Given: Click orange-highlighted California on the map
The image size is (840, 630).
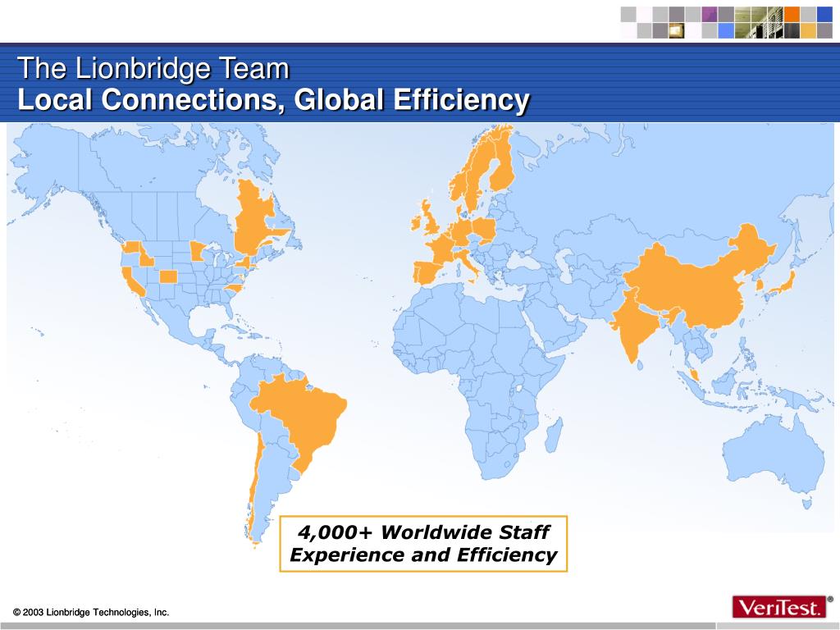Looking at the screenshot, I should point(132,281).
